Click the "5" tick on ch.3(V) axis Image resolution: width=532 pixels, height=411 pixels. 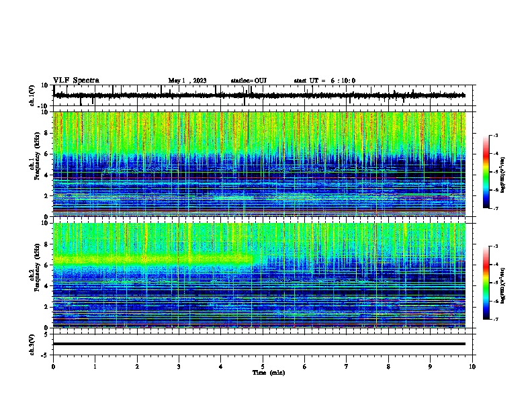47,334
